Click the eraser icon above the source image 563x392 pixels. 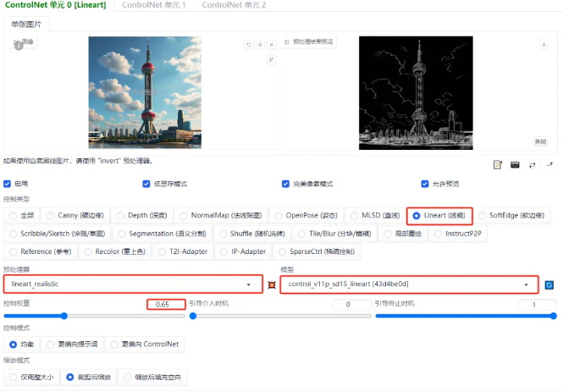[260, 45]
